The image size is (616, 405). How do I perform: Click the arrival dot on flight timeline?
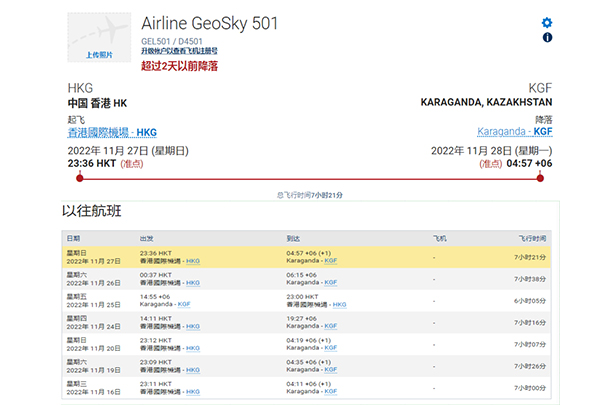pos(541,178)
